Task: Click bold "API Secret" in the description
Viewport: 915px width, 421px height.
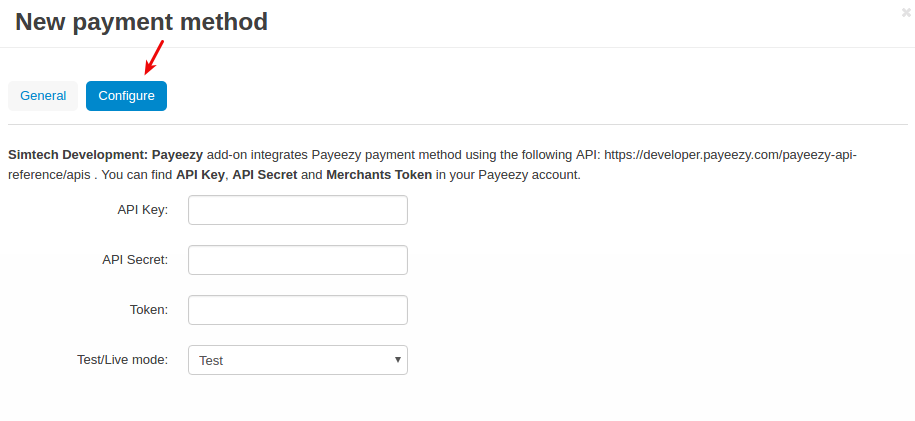Action: tap(265, 175)
